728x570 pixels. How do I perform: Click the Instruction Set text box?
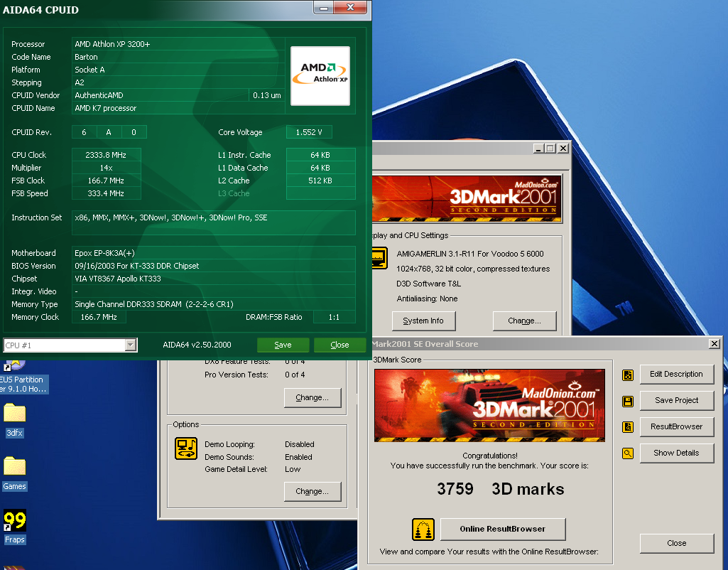pyautogui.click(x=214, y=223)
